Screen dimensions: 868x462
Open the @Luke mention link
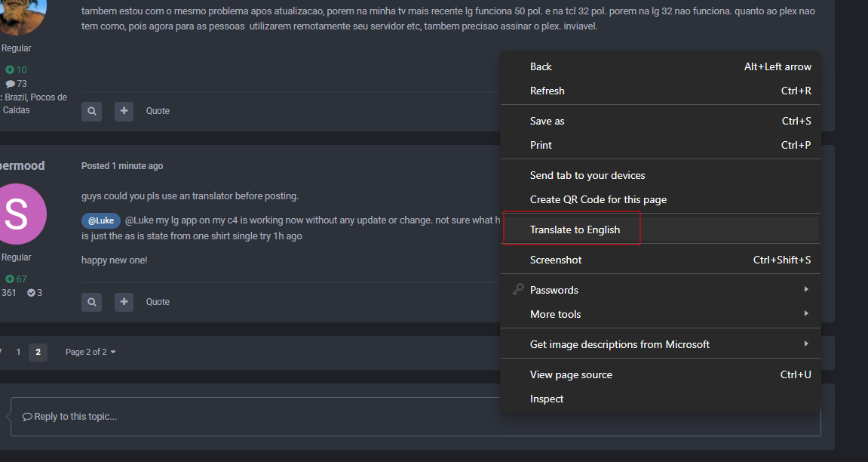[100, 220]
